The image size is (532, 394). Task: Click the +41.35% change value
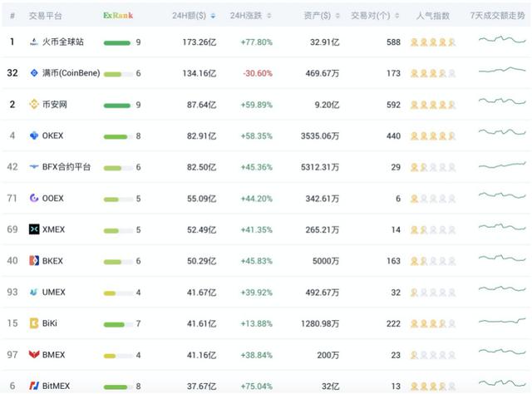click(257, 229)
